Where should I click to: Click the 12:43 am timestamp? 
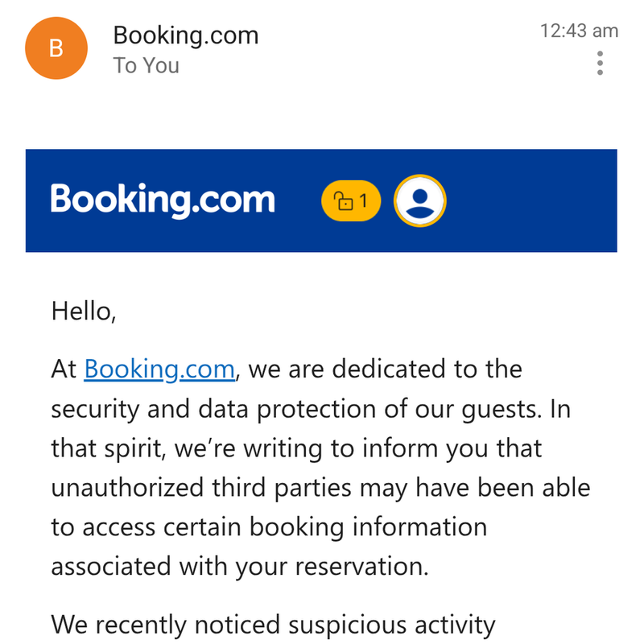pos(578,31)
